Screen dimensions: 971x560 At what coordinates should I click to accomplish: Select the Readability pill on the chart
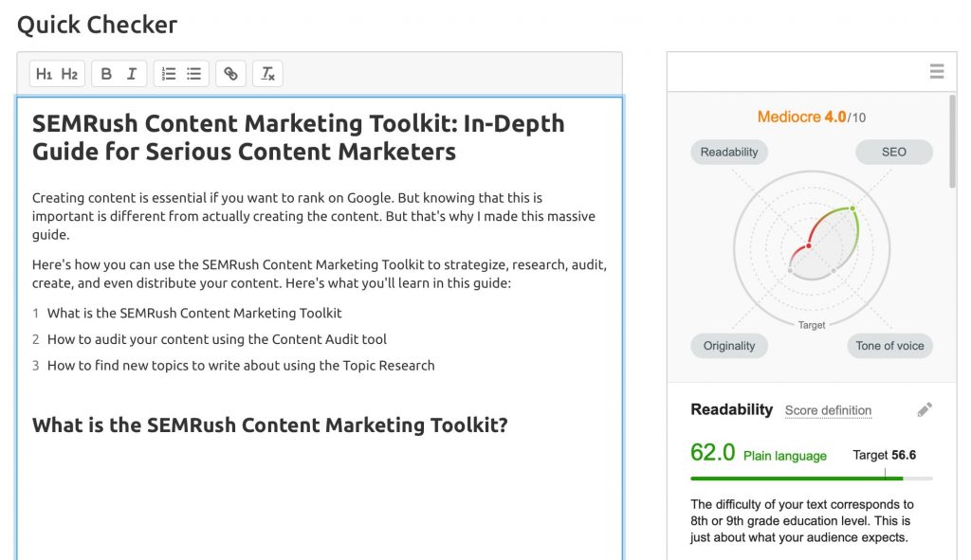(728, 152)
